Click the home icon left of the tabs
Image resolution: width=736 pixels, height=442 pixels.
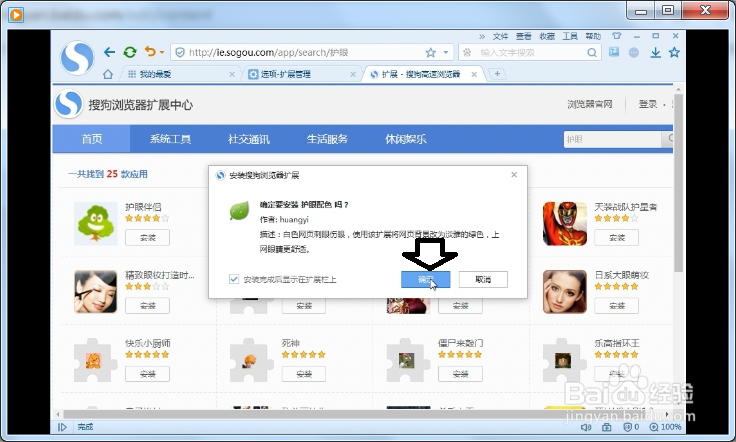[x=108, y=74]
